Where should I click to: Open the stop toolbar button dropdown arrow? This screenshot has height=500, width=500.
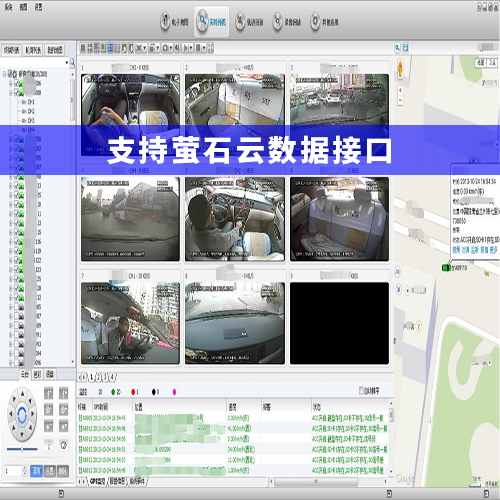pyautogui.click(x=204, y=48)
